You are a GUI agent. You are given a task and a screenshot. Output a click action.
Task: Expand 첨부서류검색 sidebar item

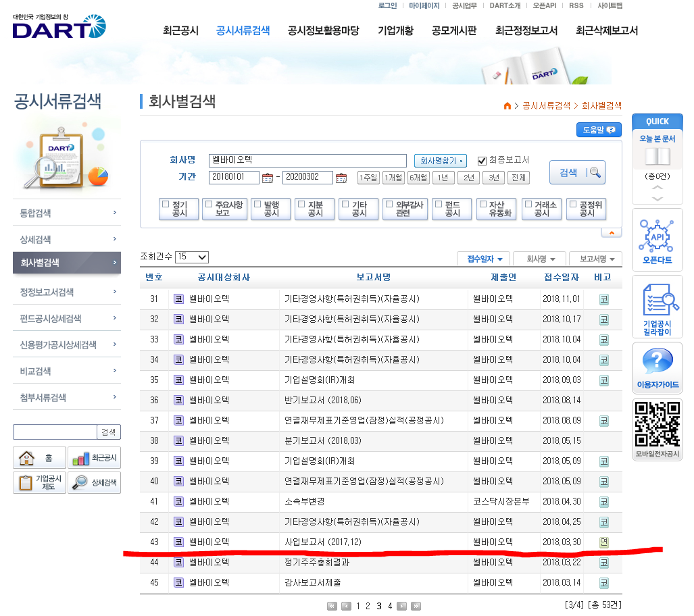click(67, 397)
